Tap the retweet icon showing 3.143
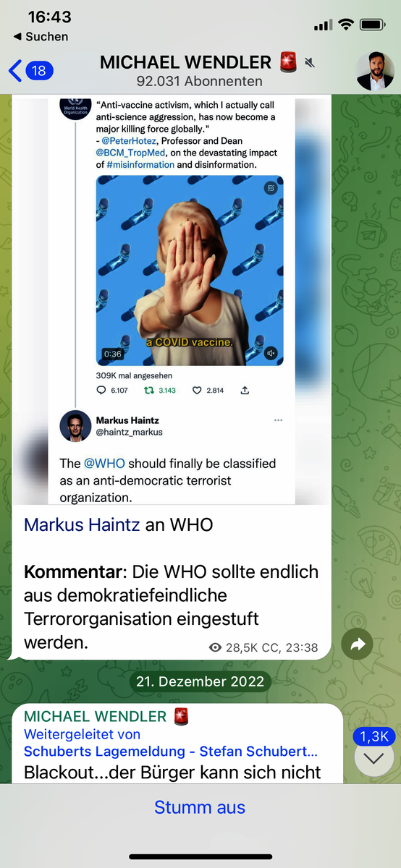Screen dimensions: 401x868 [x=149, y=390]
